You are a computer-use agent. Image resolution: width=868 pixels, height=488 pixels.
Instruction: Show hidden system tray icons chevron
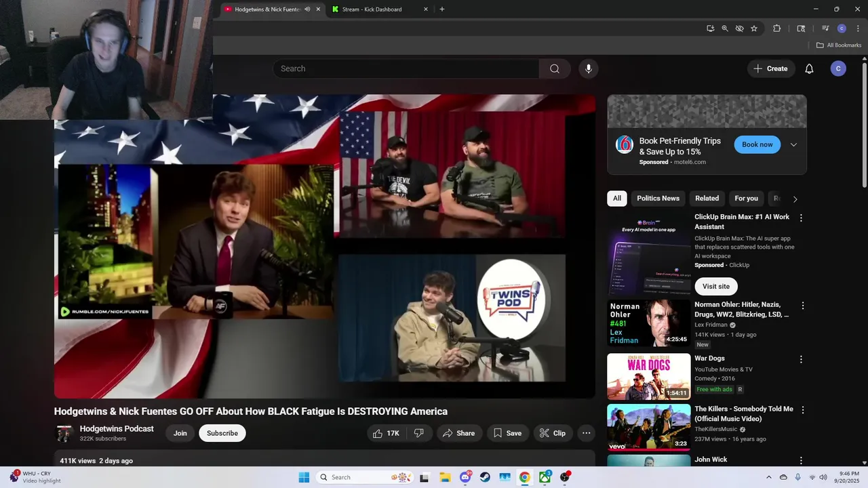(768, 477)
